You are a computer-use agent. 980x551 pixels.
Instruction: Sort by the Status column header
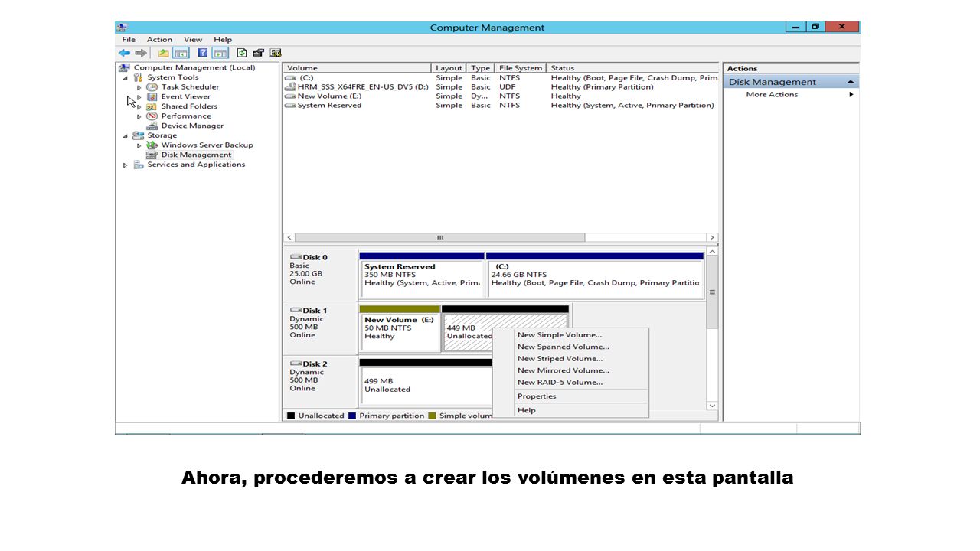632,68
